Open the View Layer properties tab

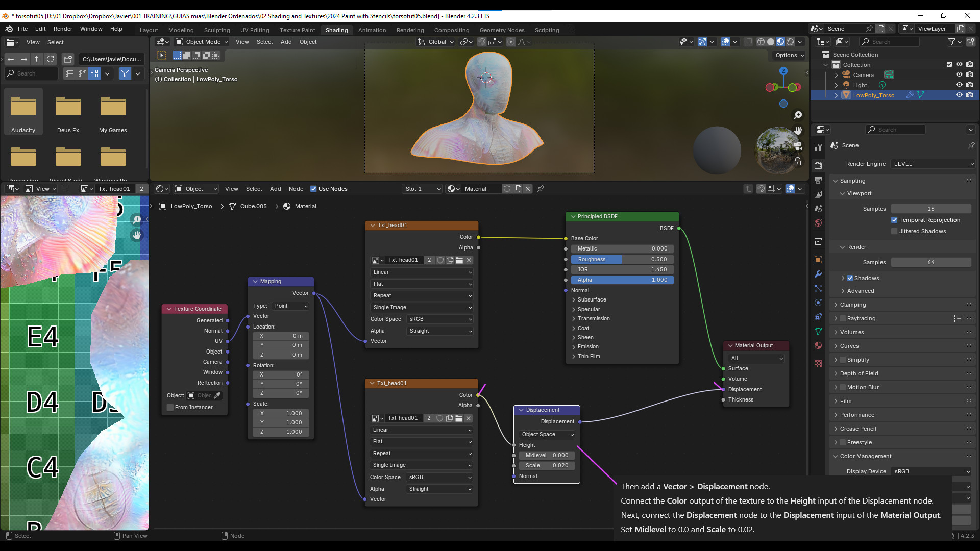(x=818, y=194)
